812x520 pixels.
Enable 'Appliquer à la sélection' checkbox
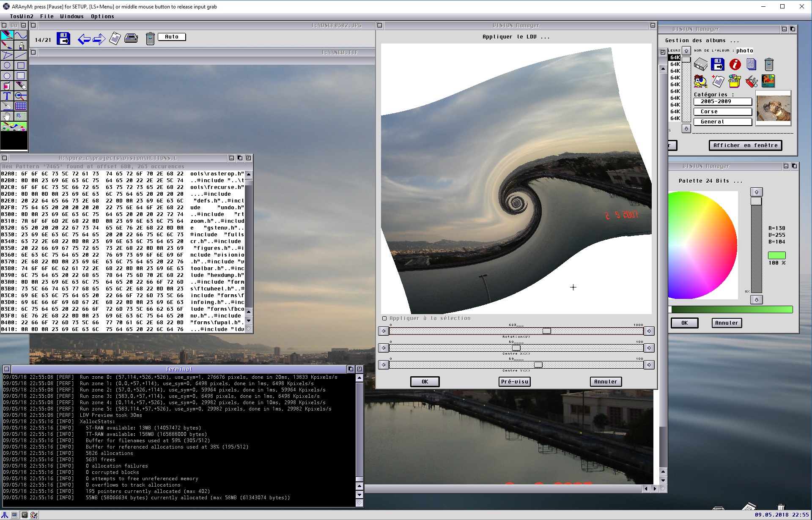[x=384, y=318]
